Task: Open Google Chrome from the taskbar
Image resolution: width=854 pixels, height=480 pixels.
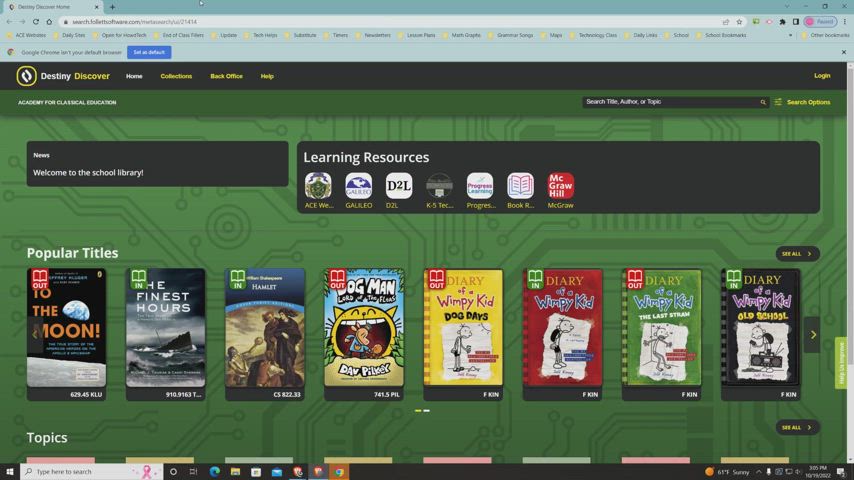Action: [339, 471]
